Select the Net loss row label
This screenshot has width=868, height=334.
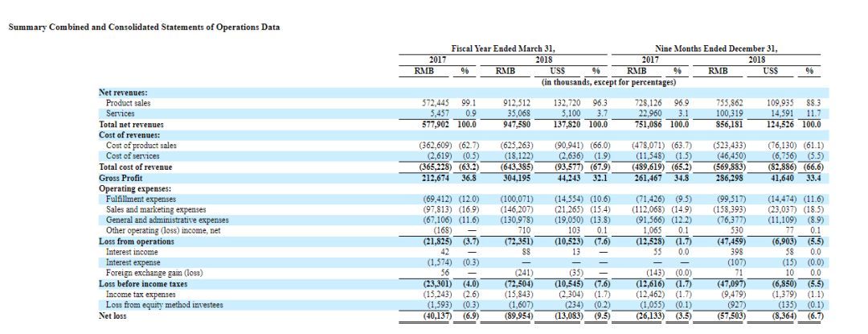(114, 315)
